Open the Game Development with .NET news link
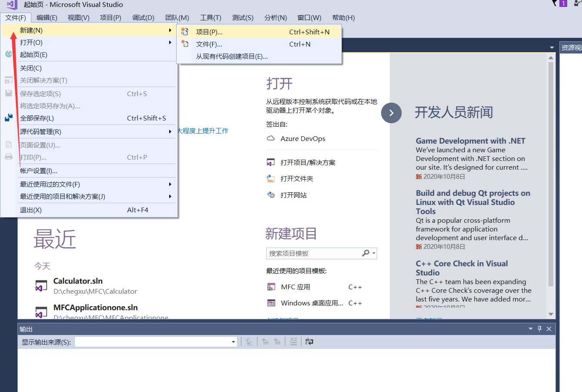The height and width of the screenshot is (392, 582). coord(471,141)
